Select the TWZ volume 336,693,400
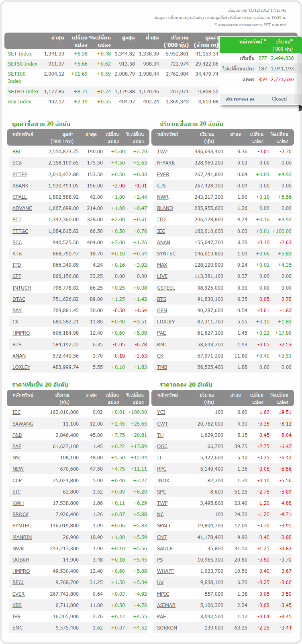 click(209, 152)
